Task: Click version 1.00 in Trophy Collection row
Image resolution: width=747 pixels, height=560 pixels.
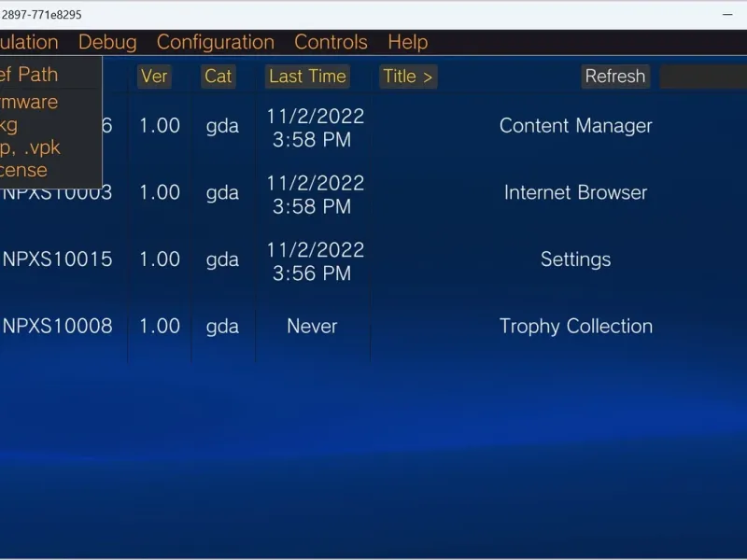Action: click(x=159, y=326)
